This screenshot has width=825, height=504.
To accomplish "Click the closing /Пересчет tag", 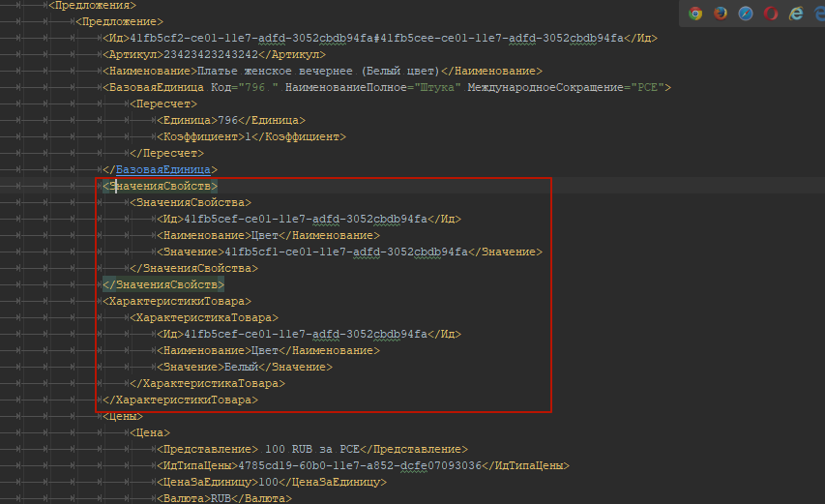I will tap(166, 153).
